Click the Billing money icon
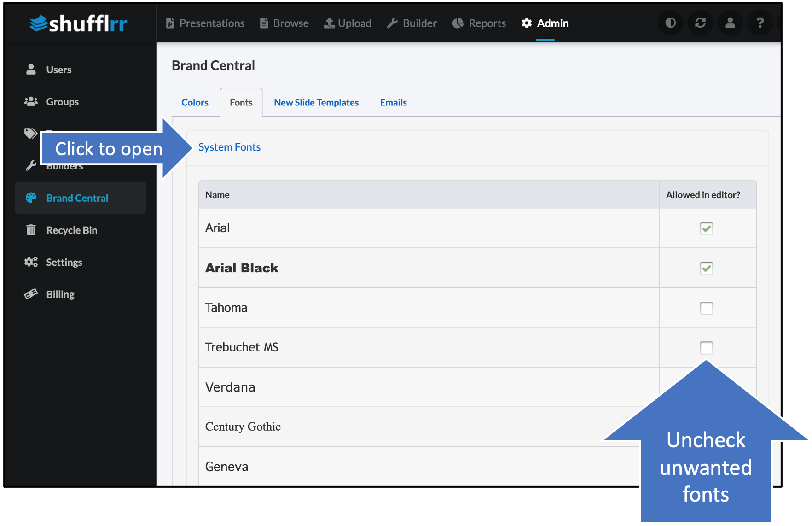Screen dimensions: 812x526 (x=31, y=294)
